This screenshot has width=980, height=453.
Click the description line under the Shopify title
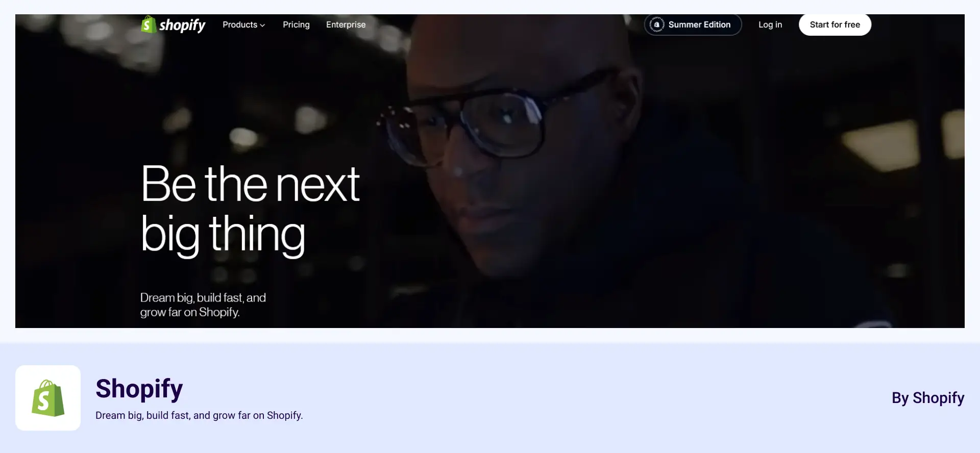(199, 415)
